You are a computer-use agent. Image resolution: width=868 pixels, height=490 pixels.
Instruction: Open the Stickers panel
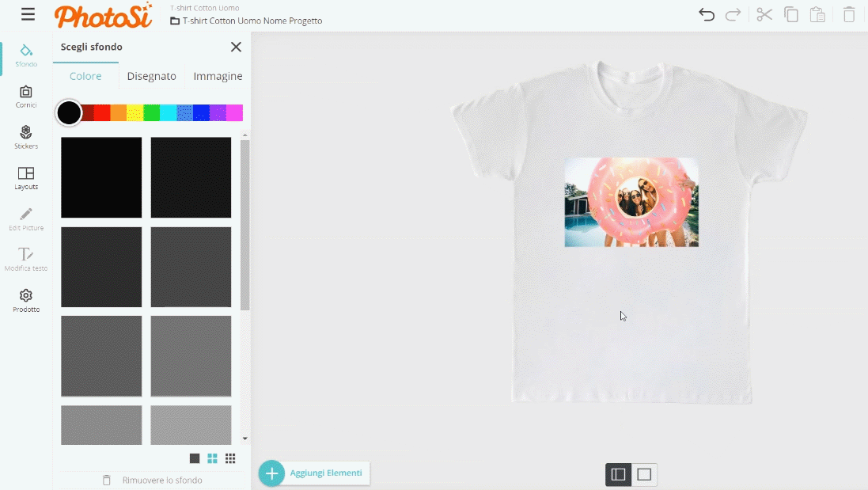[x=26, y=137]
